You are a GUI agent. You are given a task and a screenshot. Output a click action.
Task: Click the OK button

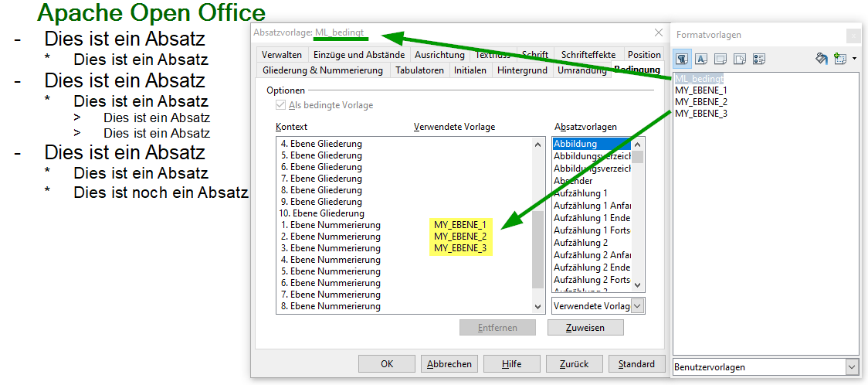click(x=387, y=364)
